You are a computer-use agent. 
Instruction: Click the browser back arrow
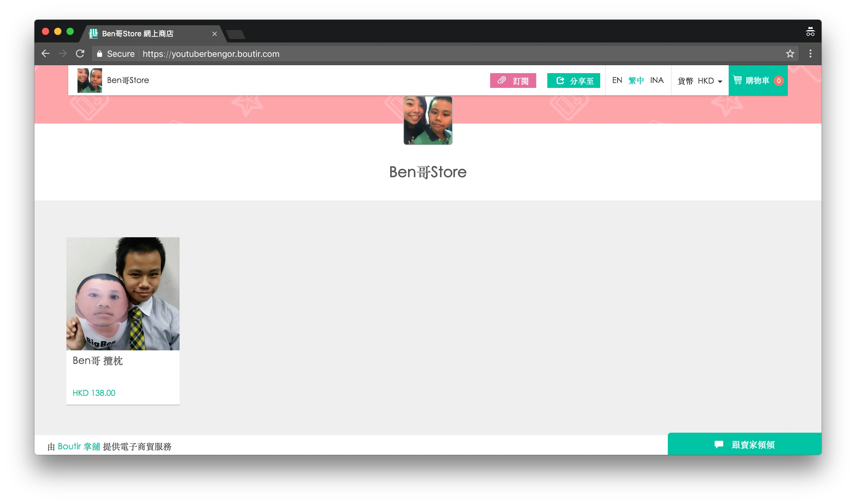46,54
